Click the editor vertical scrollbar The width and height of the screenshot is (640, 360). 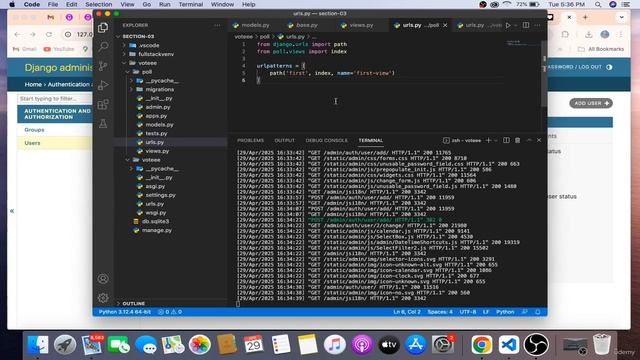click(x=544, y=73)
